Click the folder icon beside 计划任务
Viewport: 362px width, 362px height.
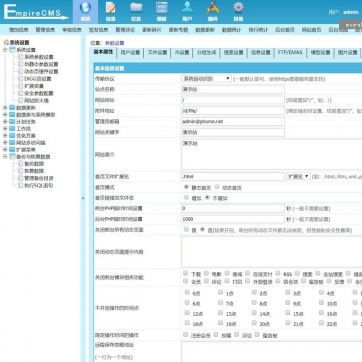pyautogui.click(x=12, y=122)
